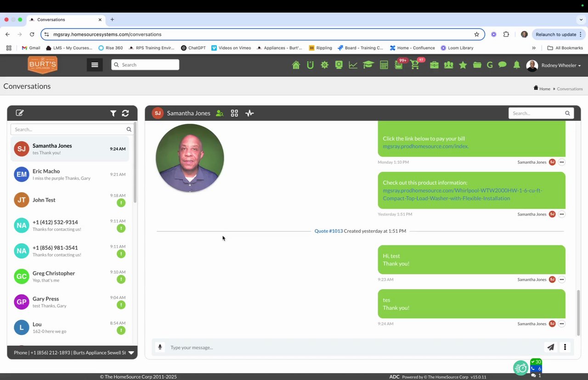Image resolution: width=588 pixels, height=380 pixels.
Task: Focus the conversation list search box
Action: tap(72, 130)
